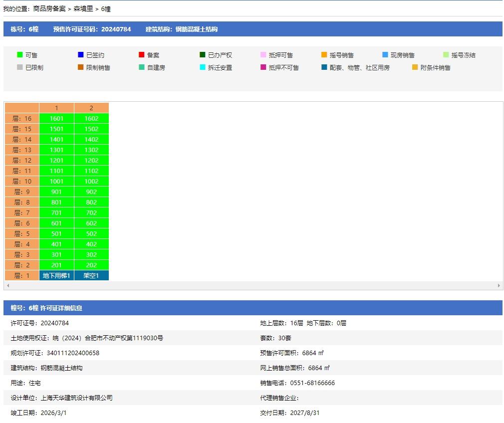Click the horizontal scrollbar track
This screenshot has height=423, width=504.
pos(253,285)
